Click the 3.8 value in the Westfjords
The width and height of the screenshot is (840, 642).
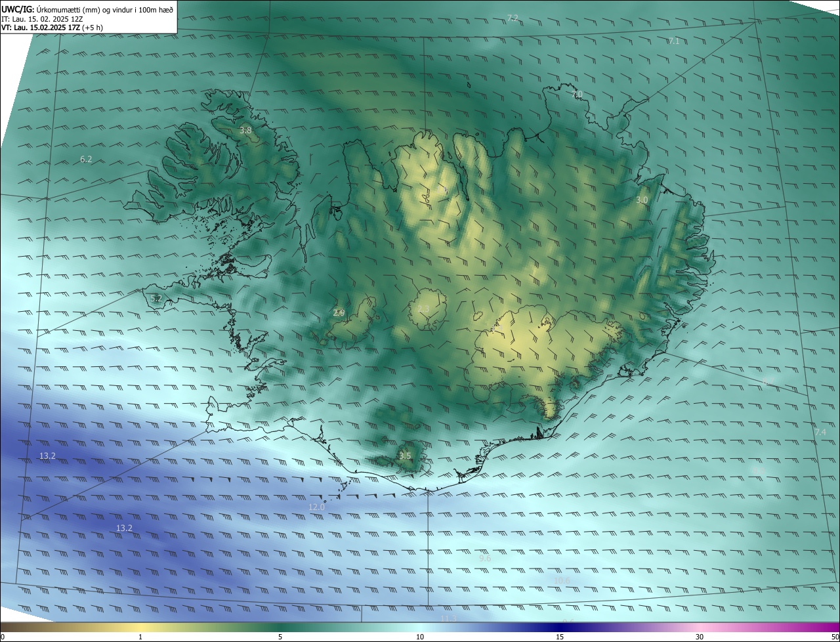(245, 131)
